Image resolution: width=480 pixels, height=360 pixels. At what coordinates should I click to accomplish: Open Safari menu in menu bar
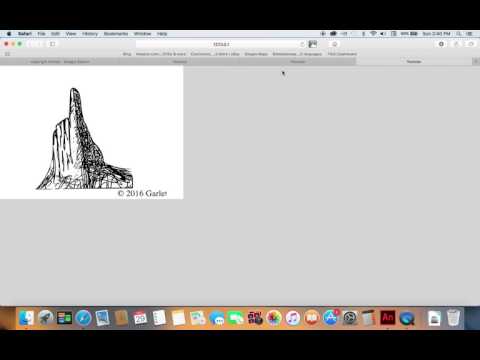click(25, 34)
